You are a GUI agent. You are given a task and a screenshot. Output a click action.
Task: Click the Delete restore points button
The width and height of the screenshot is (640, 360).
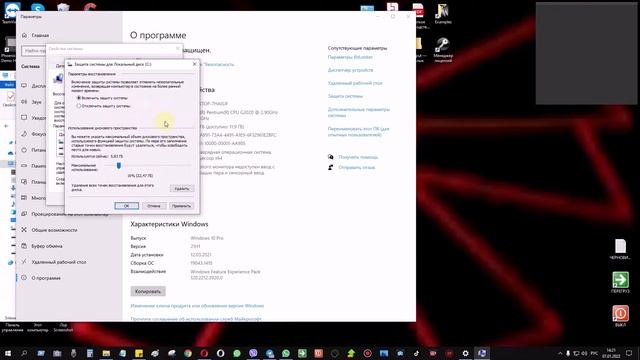[x=182, y=189]
